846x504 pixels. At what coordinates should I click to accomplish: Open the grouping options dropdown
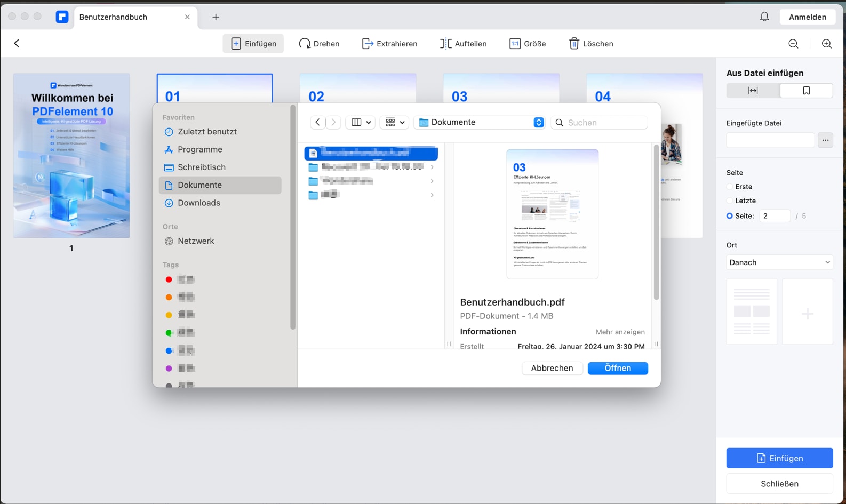[395, 122]
